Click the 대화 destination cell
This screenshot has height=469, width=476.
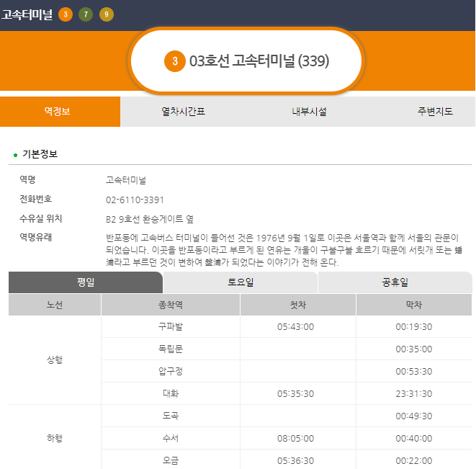[x=171, y=393]
